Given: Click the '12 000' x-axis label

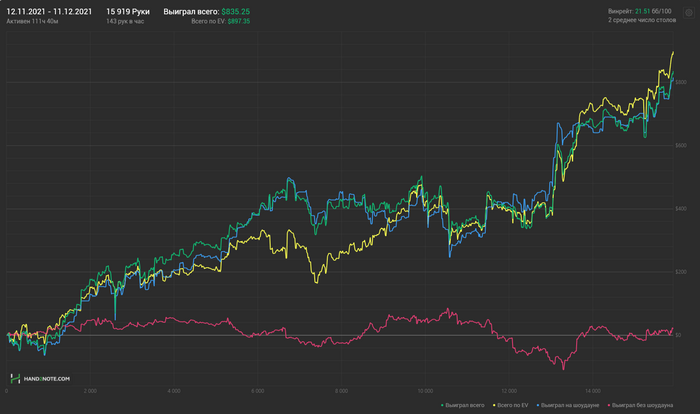Looking at the screenshot, I should [509, 391].
